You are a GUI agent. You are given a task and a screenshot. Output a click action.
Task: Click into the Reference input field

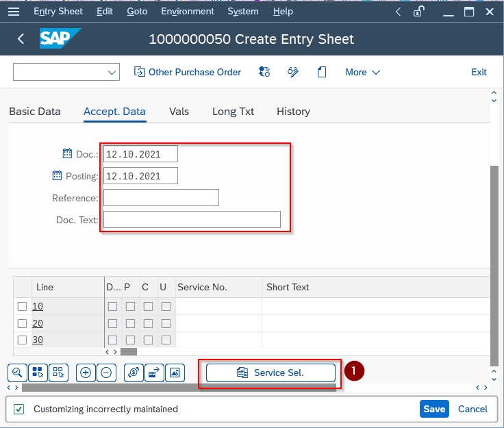point(161,198)
